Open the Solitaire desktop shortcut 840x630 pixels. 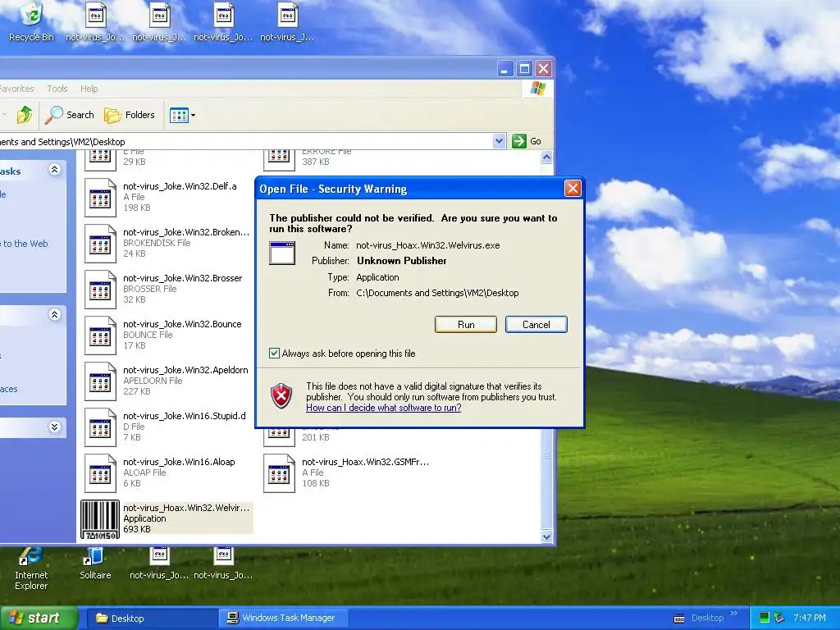[95, 564]
